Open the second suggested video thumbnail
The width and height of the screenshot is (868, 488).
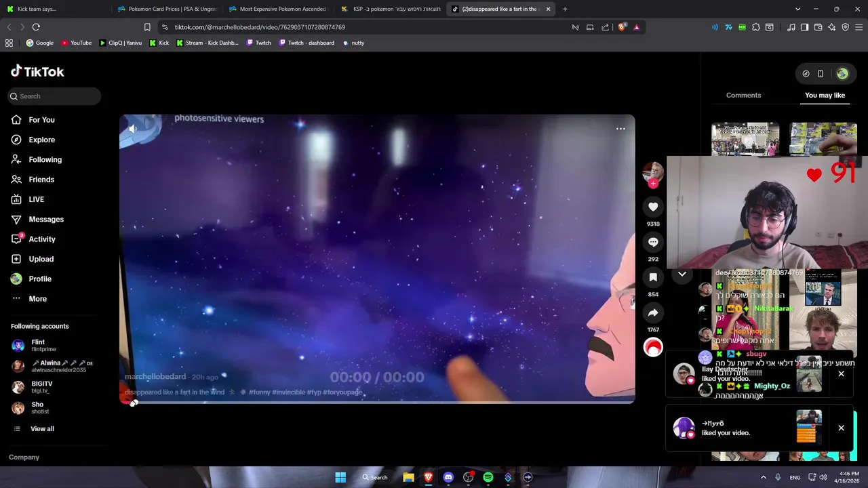[823, 139]
